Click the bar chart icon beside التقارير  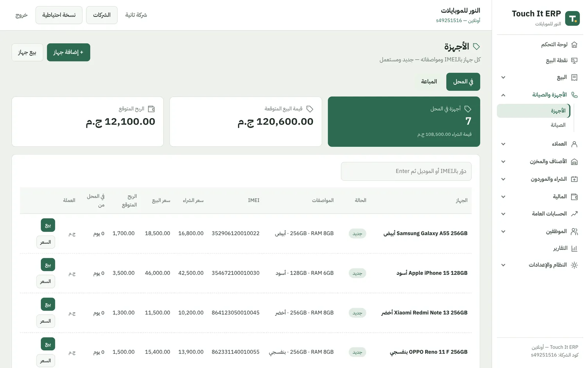[574, 248]
